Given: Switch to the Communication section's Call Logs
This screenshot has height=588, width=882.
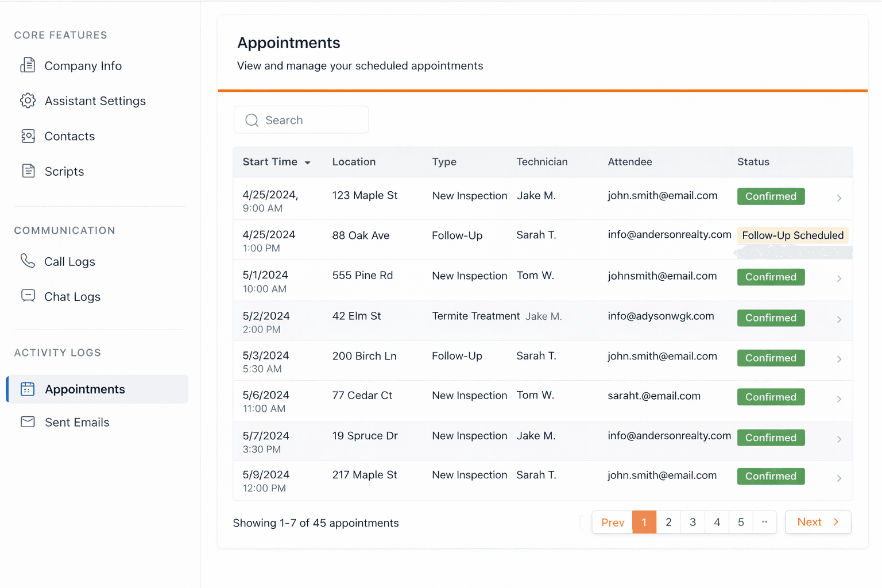Looking at the screenshot, I should point(69,261).
